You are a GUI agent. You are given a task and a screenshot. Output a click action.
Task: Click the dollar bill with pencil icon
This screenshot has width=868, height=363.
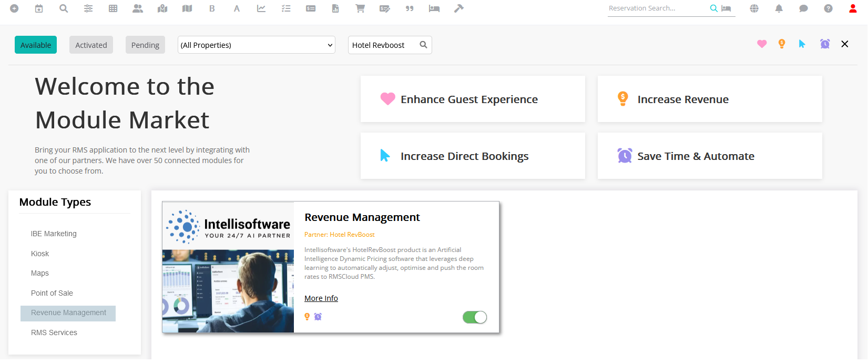tap(385, 8)
